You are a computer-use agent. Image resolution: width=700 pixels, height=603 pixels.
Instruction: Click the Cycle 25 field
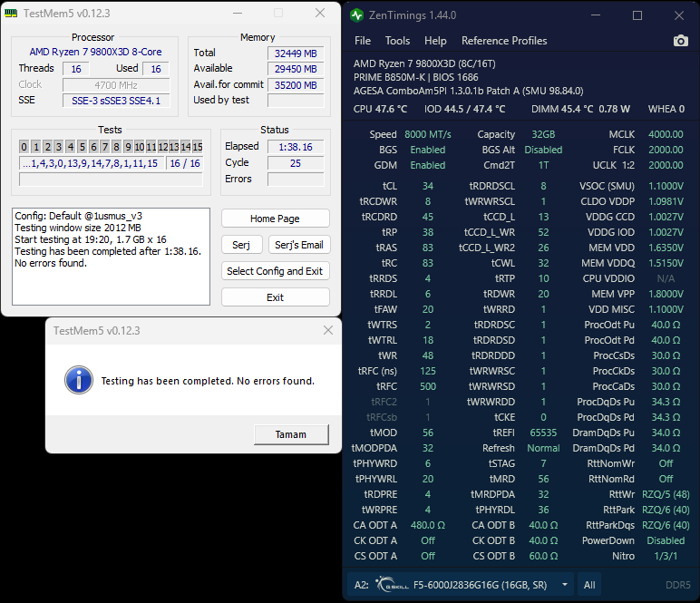296,163
